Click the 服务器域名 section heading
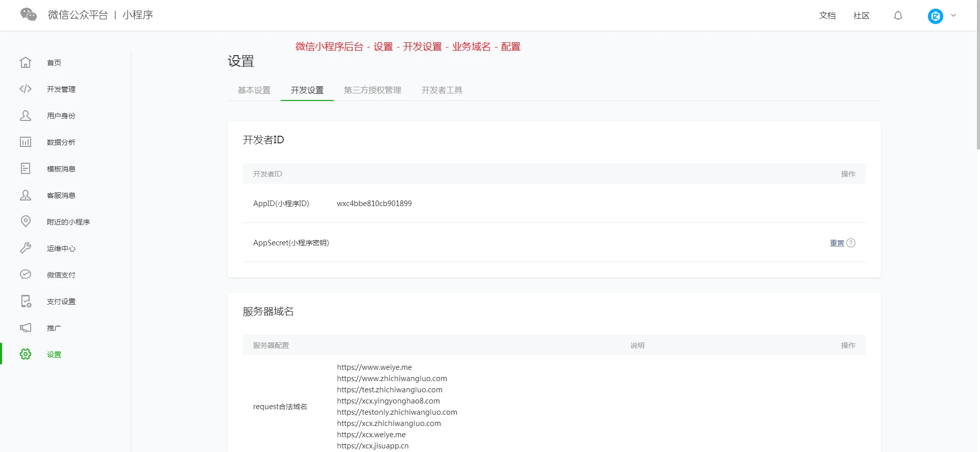 268,311
